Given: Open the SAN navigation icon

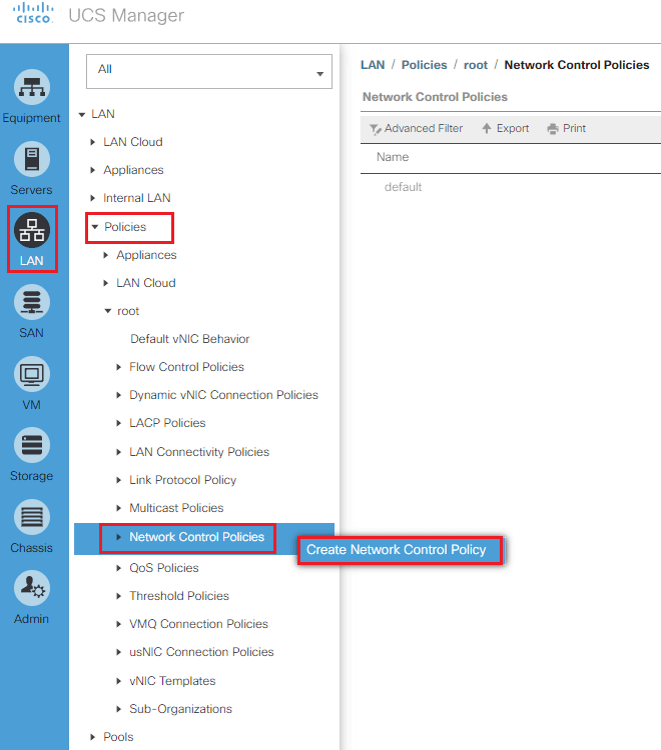Looking at the screenshot, I should 32,302.
